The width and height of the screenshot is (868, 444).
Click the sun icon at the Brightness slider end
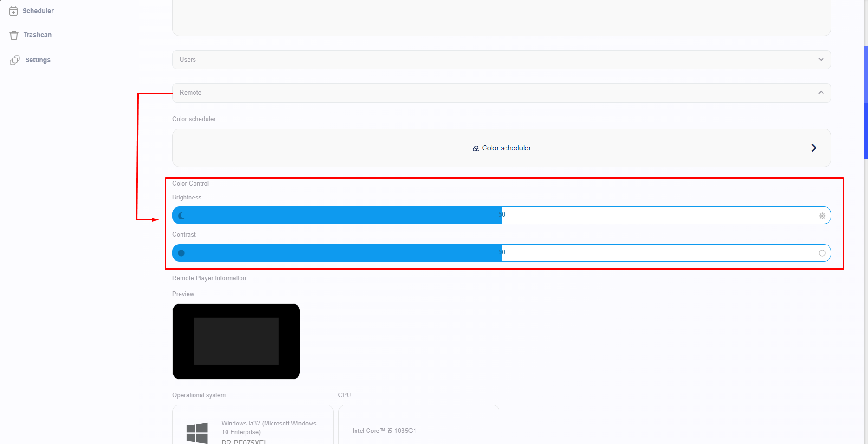[822, 216]
